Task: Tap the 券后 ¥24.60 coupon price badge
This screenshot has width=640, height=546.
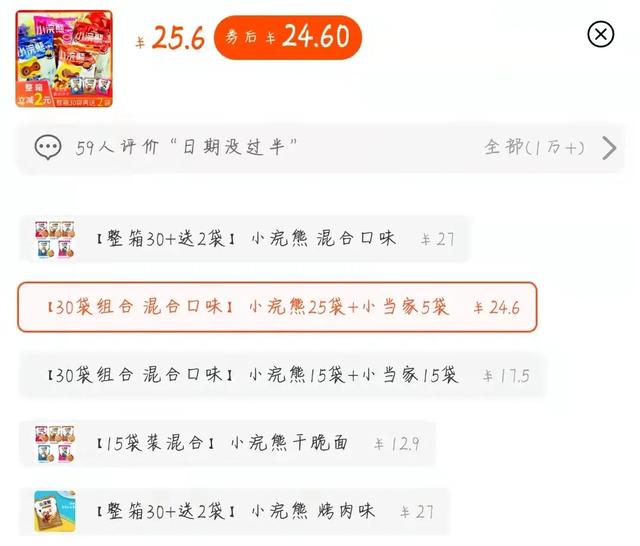Action: click(x=288, y=37)
